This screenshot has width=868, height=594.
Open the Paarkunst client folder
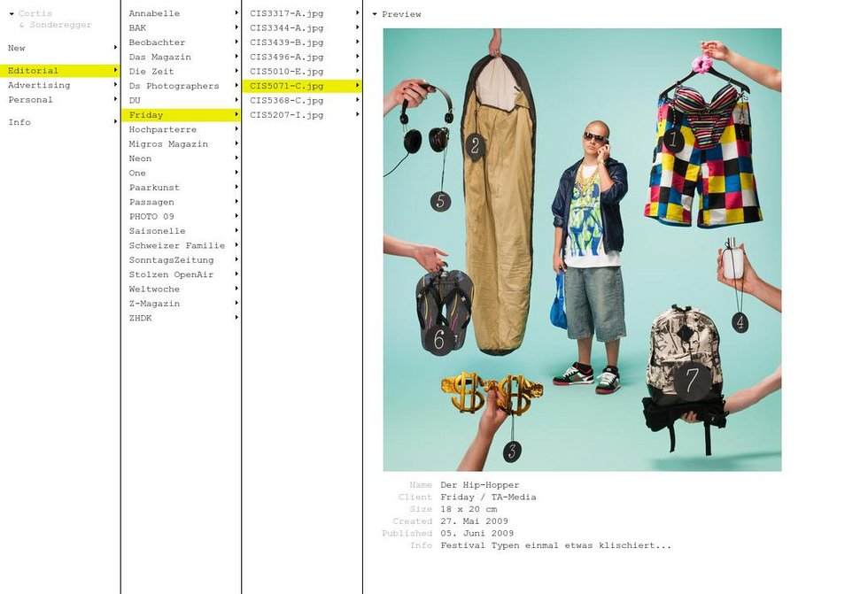[154, 188]
